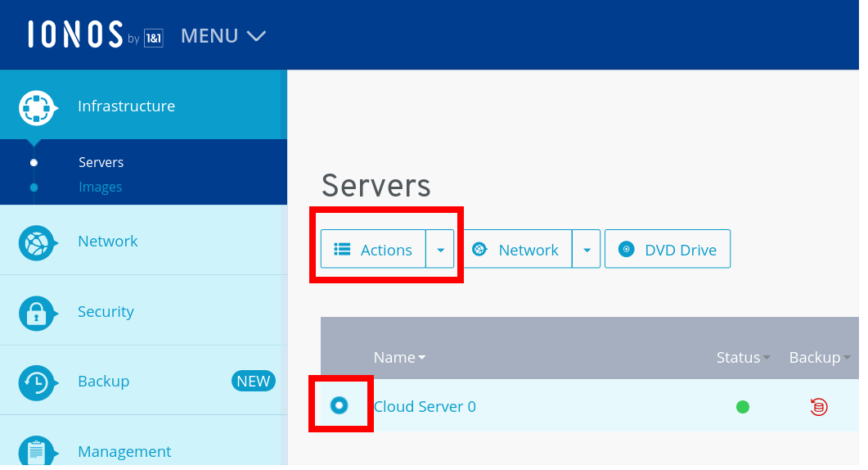
Task: Click the NEW badge beside Backup
Action: (253, 382)
